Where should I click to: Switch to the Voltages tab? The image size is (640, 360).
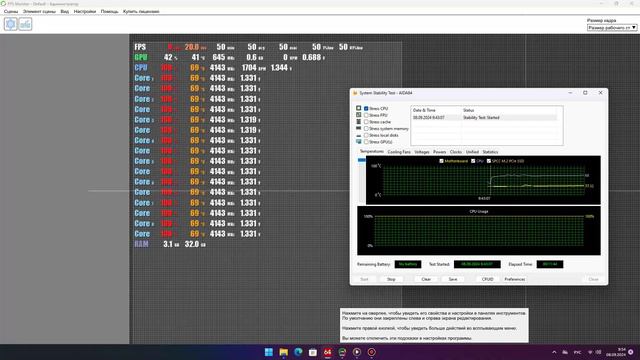422,152
